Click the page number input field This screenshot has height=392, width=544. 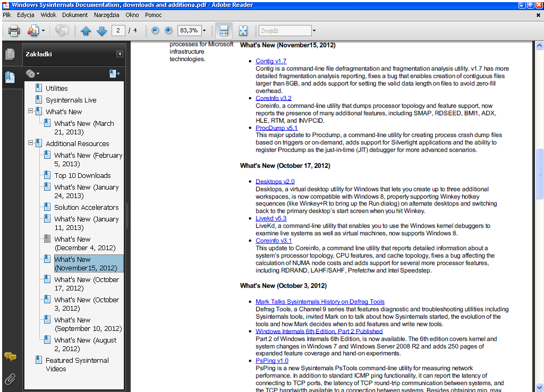[x=118, y=30]
